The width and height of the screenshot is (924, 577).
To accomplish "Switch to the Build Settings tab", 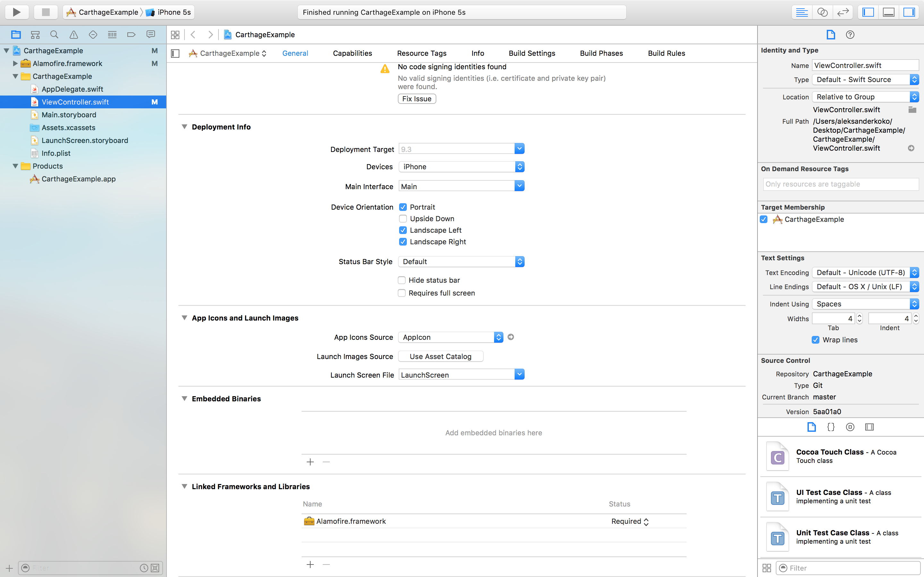I will coord(532,54).
